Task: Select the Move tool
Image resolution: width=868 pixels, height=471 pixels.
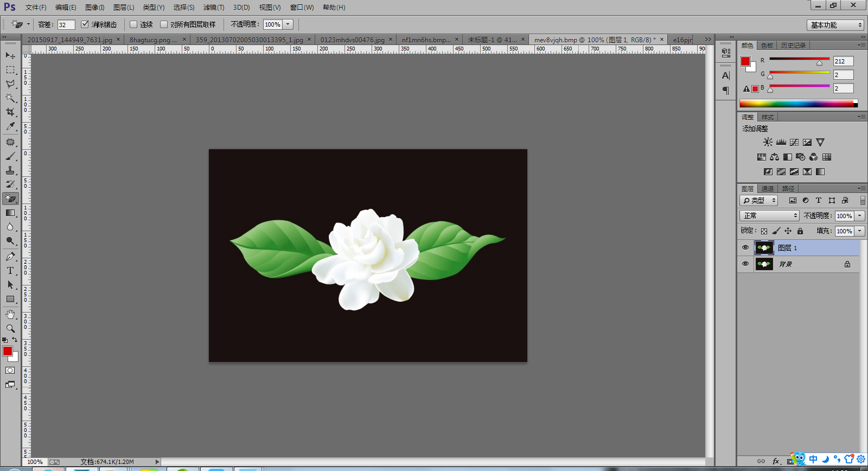Action: coord(10,55)
